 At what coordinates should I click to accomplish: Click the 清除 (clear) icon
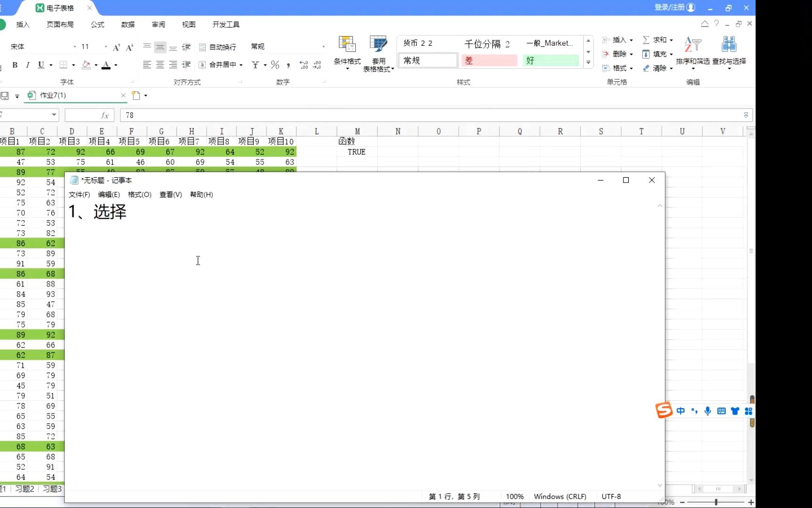pos(659,68)
